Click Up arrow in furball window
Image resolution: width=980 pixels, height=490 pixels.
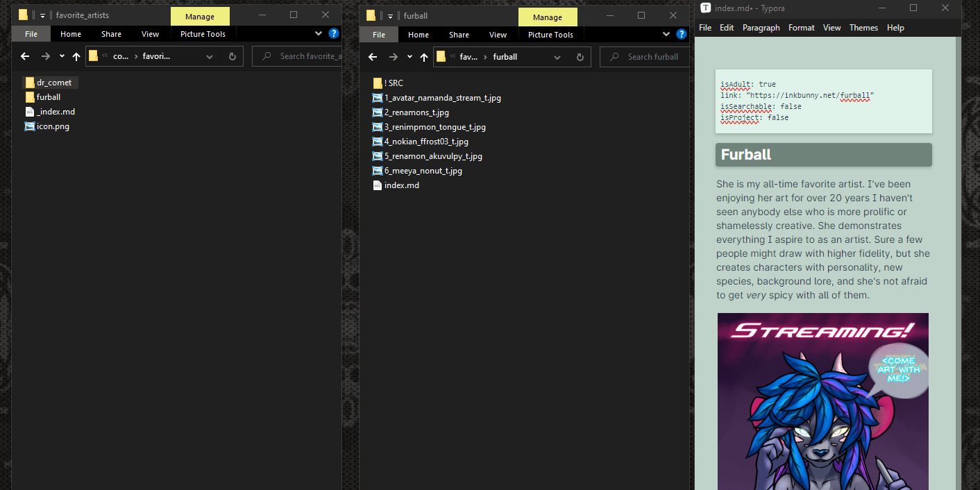[424, 57]
